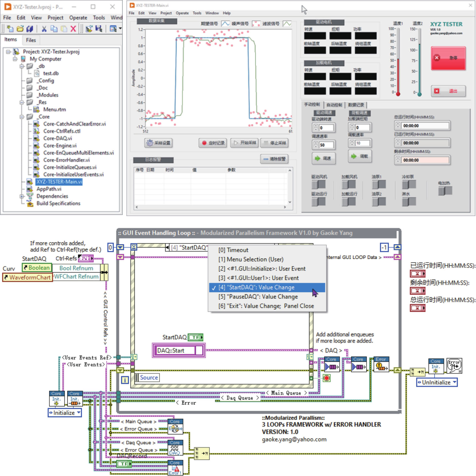
Task: Click the Save All toolbar icon
Action: [30, 29]
